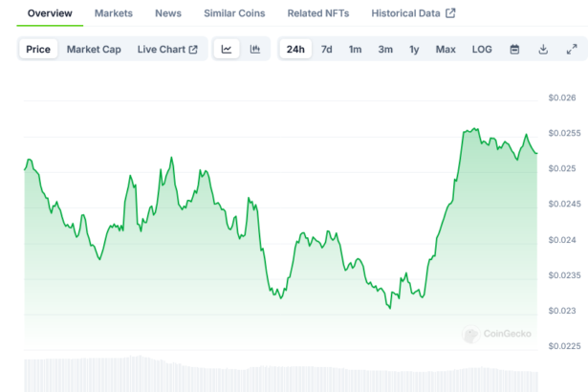Go to the News tab
Screen dimensions: 588x392
click(x=168, y=13)
